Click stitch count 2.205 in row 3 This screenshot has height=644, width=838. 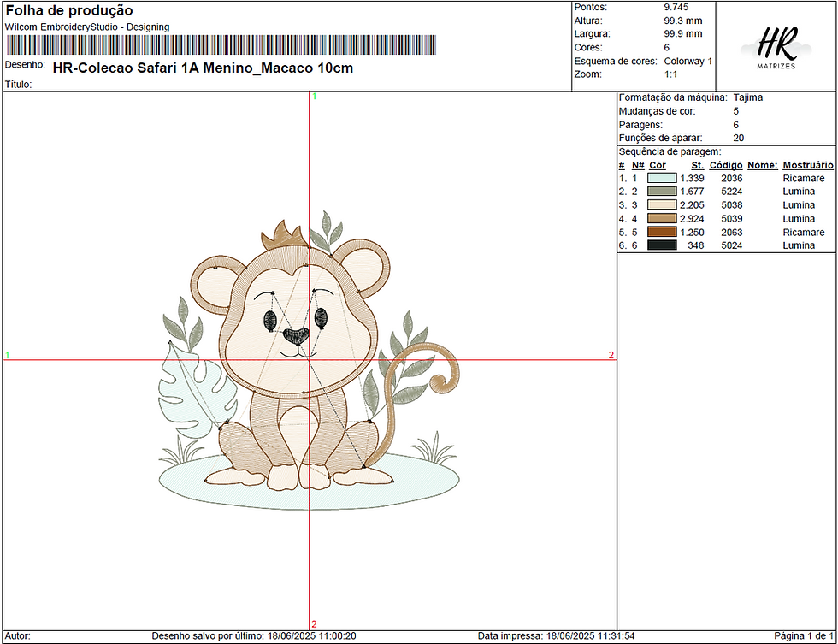(692, 204)
